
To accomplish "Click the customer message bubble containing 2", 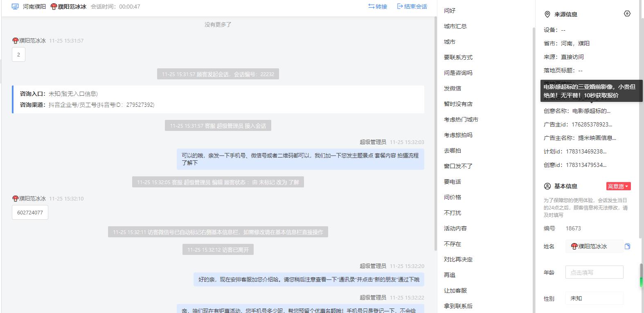I will point(18,54).
